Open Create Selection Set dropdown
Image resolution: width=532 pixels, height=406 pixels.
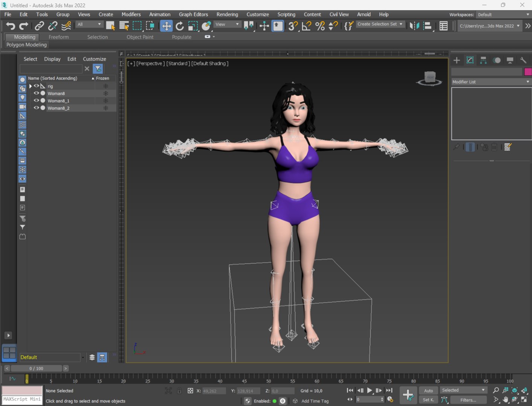[x=380, y=24]
